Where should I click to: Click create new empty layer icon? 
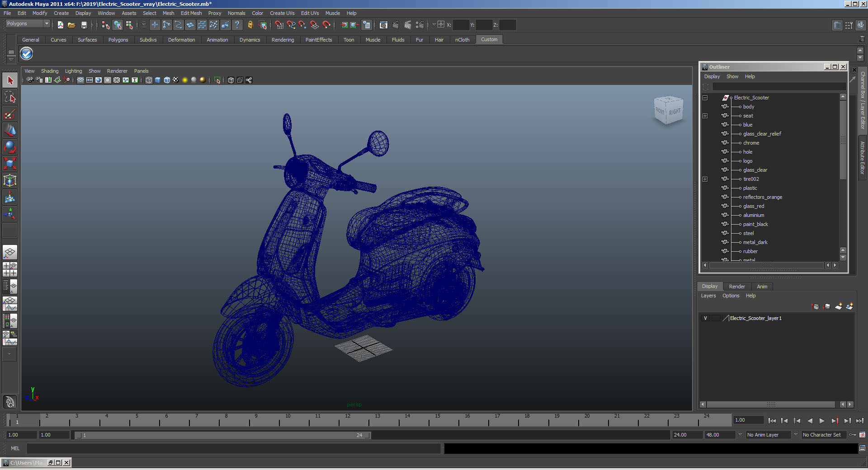click(838, 306)
